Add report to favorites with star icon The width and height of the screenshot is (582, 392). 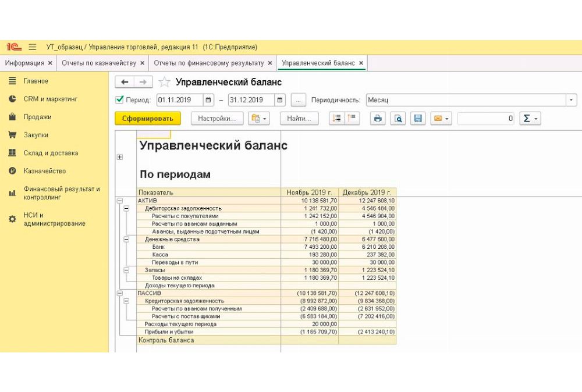point(165,82)
